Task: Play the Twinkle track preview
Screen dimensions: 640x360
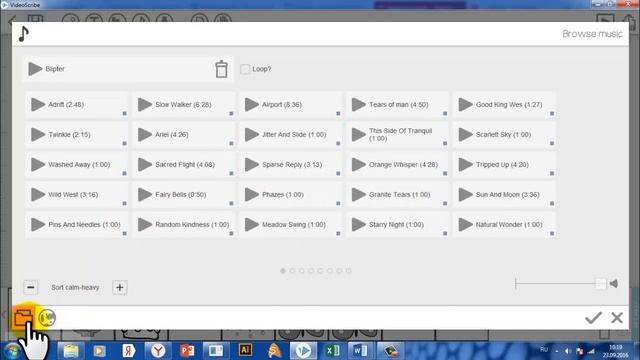Action: coord(38,135)
